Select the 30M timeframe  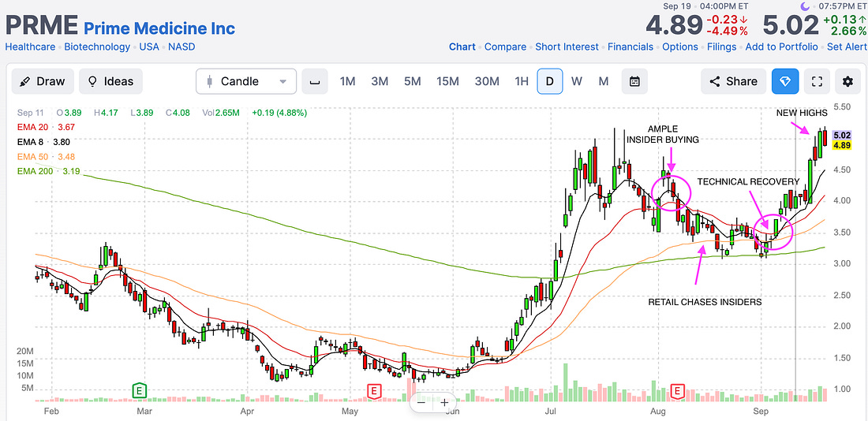click(487, 81)
